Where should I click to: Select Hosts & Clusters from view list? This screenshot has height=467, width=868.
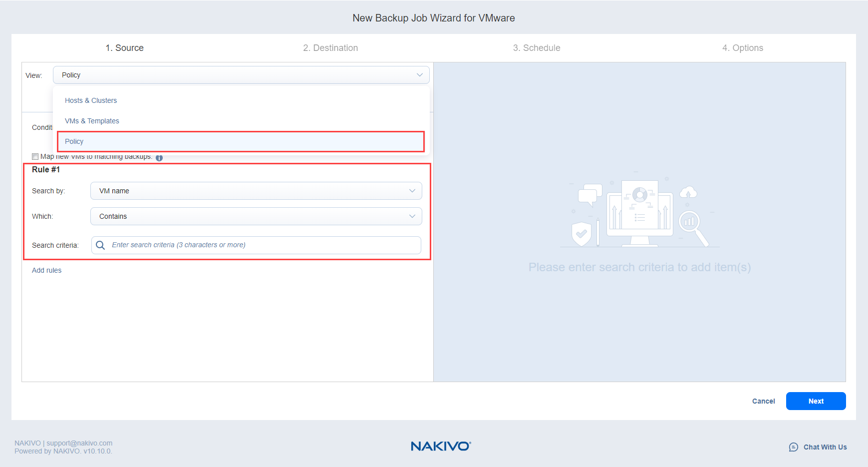click(91, 100)
